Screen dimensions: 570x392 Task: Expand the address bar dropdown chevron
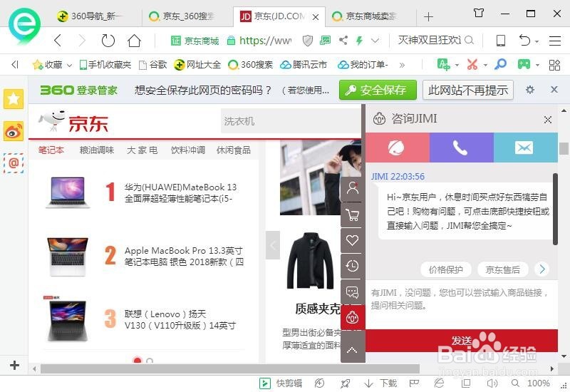(x=375, y=40)
